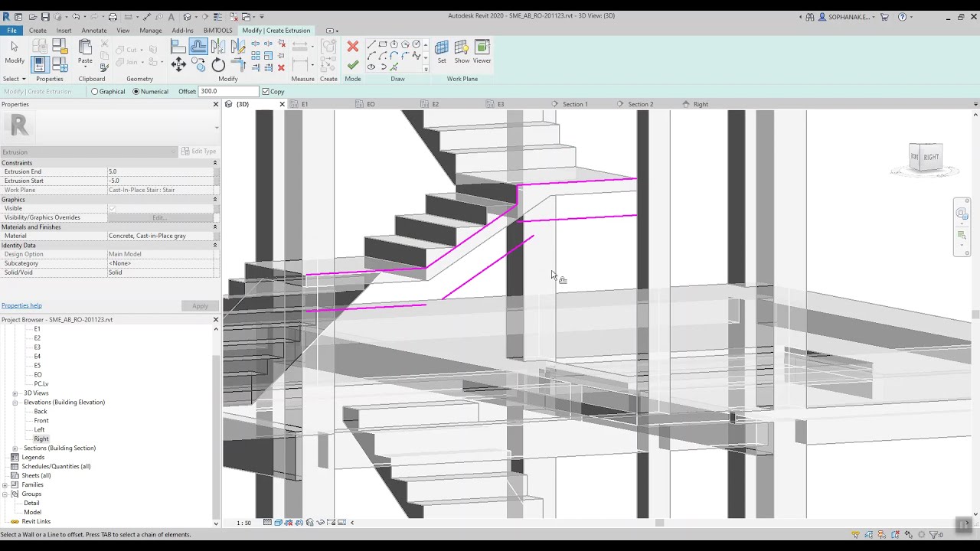
Task: Toggle the Copy checkbox in options bar
Action: coord(266,92)
